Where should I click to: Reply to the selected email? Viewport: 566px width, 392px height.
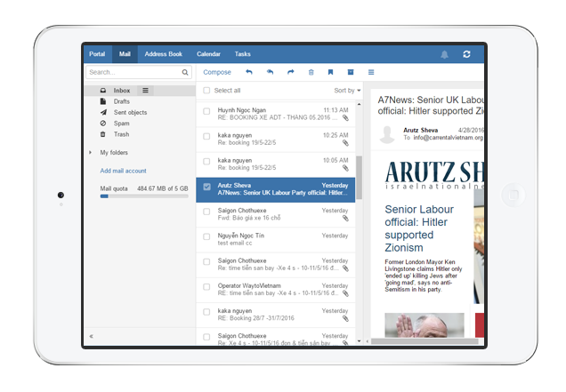[248, 72]
